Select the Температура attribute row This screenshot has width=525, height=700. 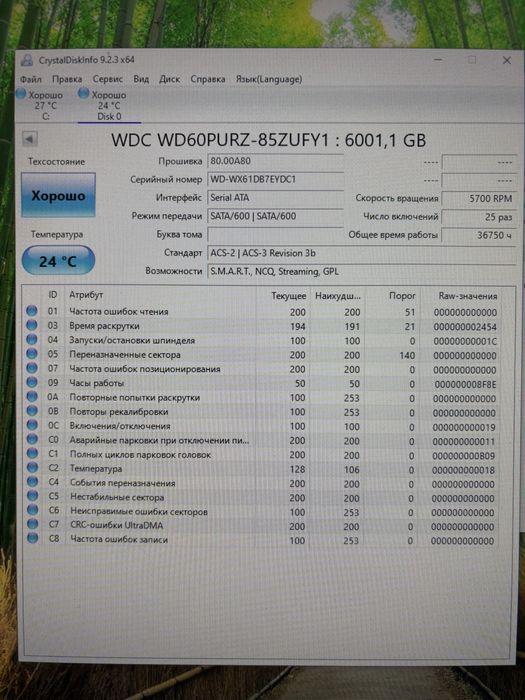[x=262, y=469]
